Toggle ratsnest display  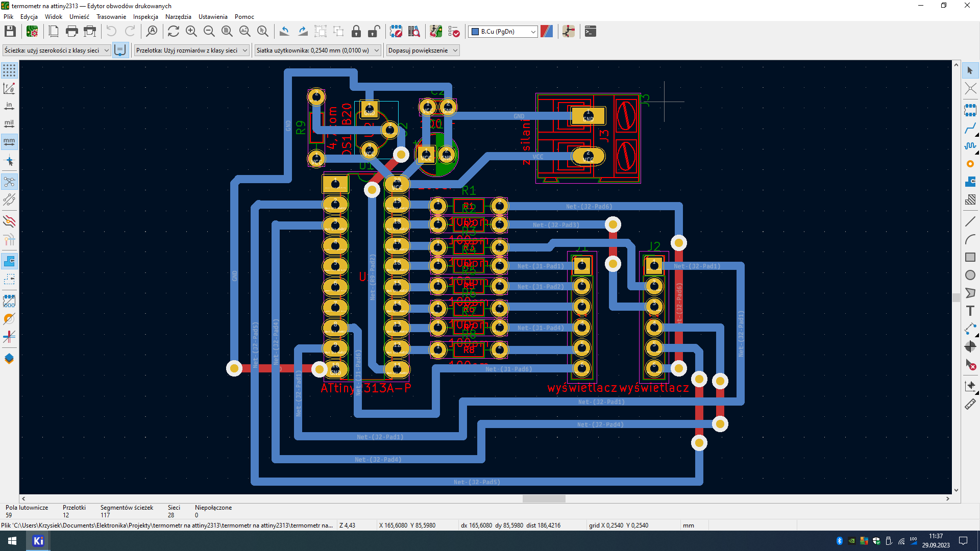pos(9,182)
